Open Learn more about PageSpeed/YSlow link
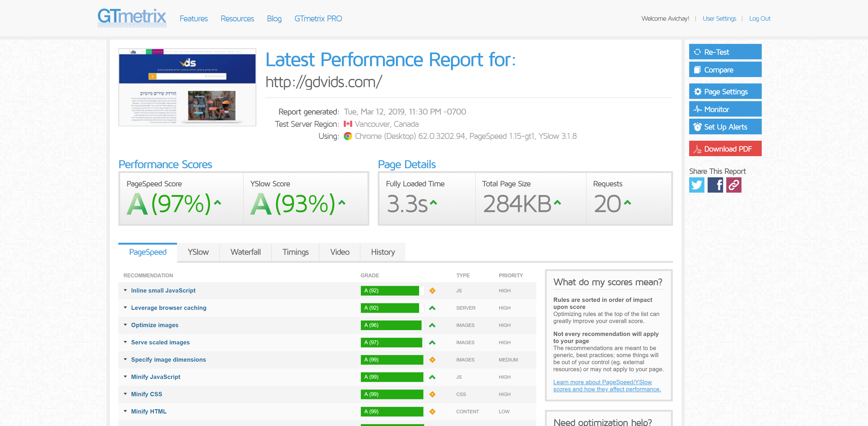Image resolution: width=868 pixels, height=426 pixels. point(607,386)
